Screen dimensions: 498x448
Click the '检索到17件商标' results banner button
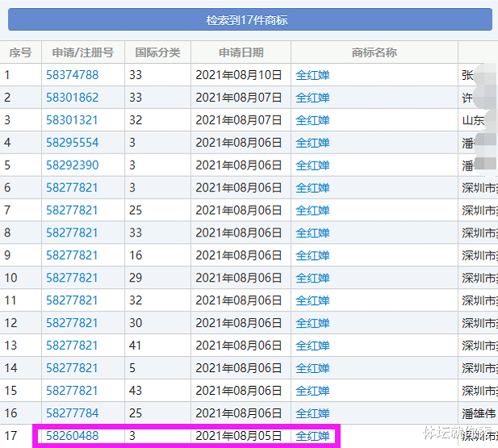tap(246, 19)
